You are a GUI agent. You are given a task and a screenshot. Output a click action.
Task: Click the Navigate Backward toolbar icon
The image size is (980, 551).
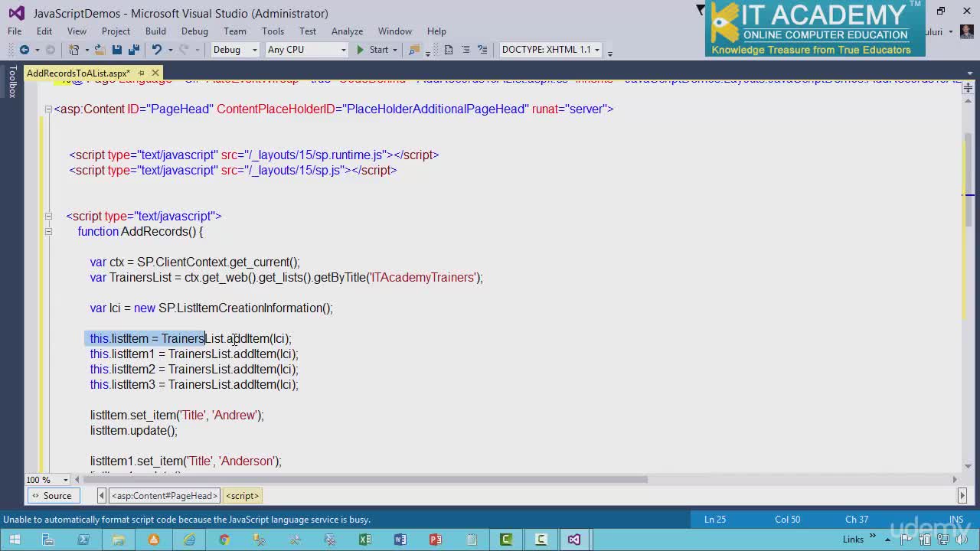click(x=24, y=50)
